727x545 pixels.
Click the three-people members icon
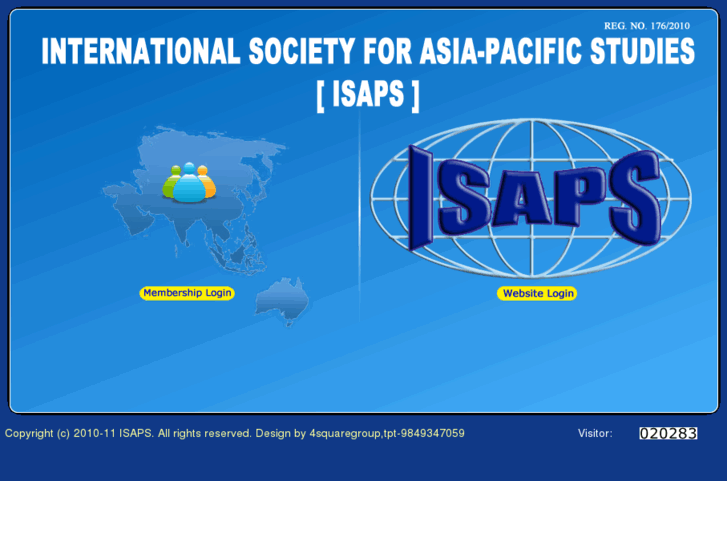point(189,183)
